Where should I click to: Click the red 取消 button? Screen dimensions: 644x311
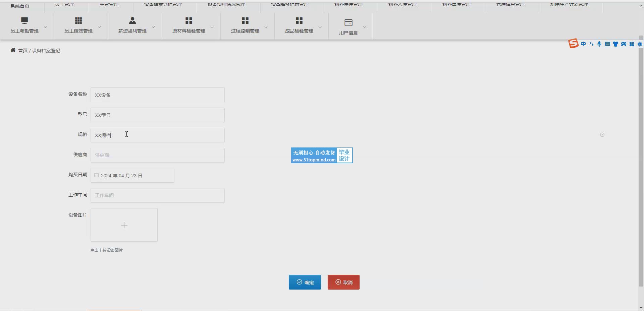point(343,282)
